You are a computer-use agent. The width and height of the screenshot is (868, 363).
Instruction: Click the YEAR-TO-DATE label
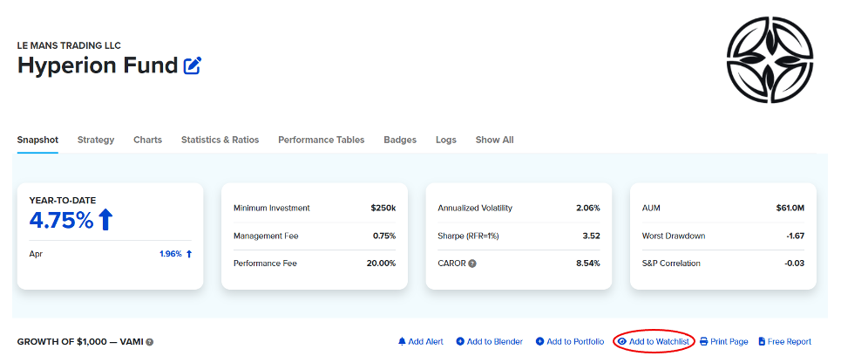(x=62, y=200)
